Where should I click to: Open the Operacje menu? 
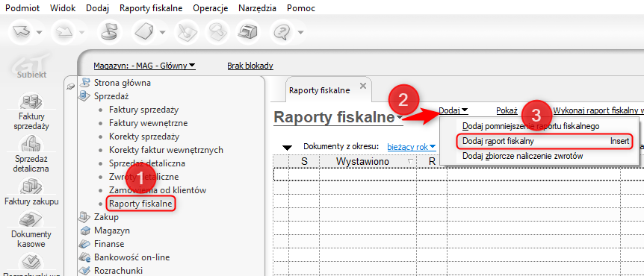[x=210, y=8]
